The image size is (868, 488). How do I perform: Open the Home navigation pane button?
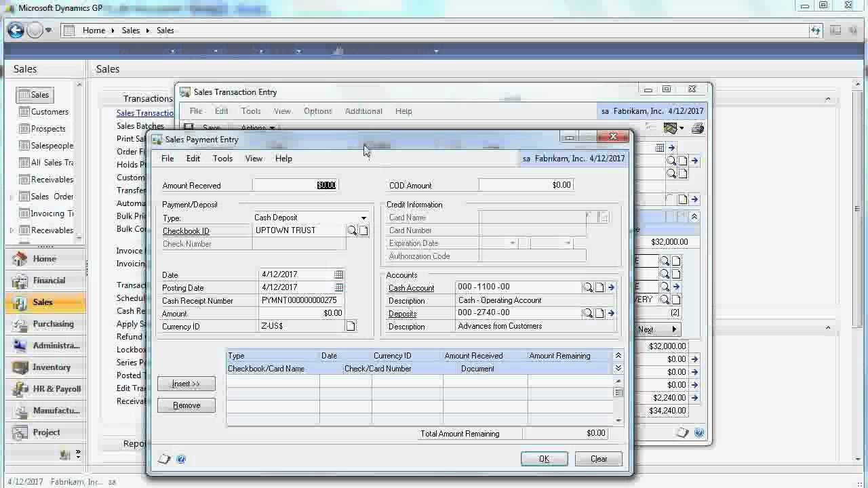[x=45, y=259]
